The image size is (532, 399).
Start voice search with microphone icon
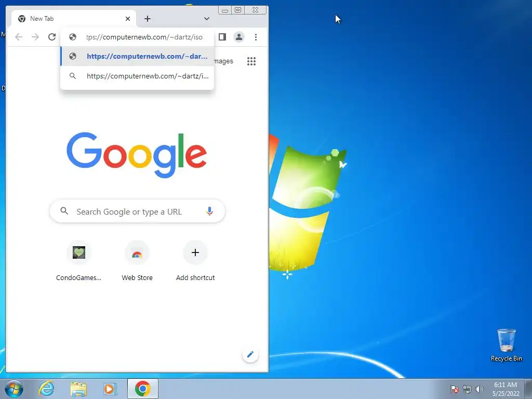[210, 211]
